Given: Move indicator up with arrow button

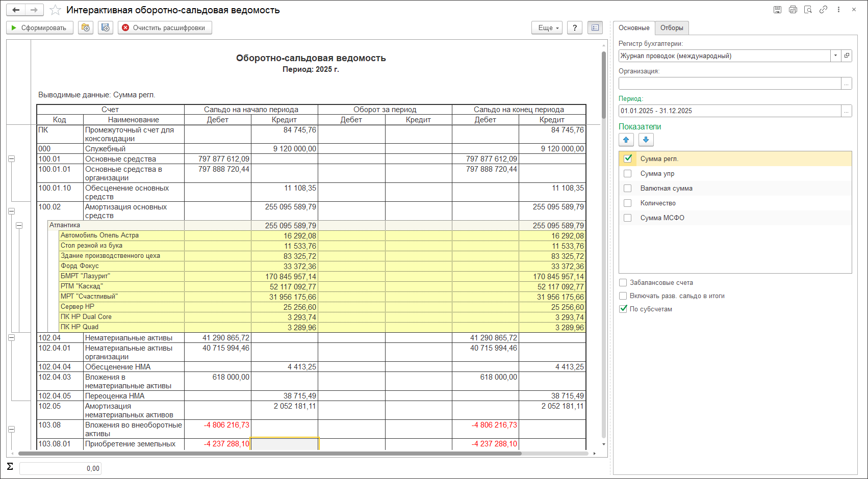Looking at the screenshot, I should 626,140.
